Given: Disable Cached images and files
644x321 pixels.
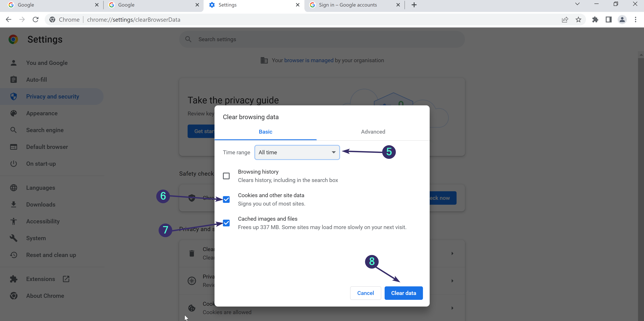Looking at the screenshot, I should pos(226,223).
